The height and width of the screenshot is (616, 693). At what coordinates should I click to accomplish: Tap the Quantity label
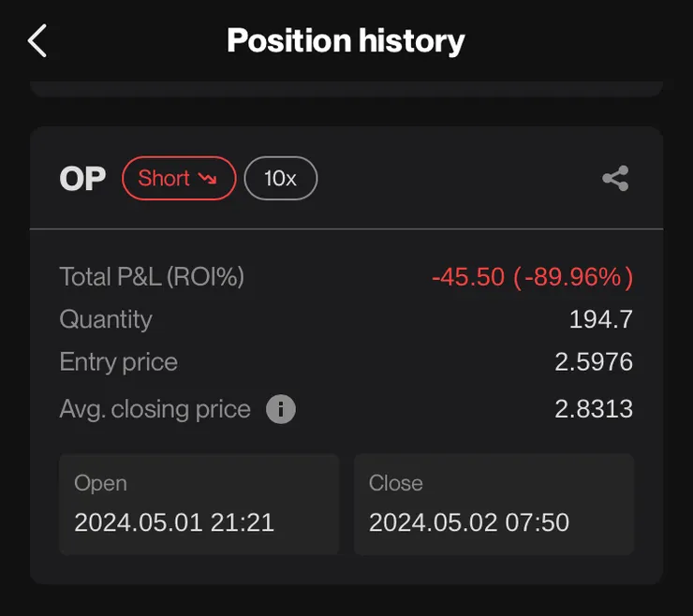pyautogui.click(x=106, y=319)
